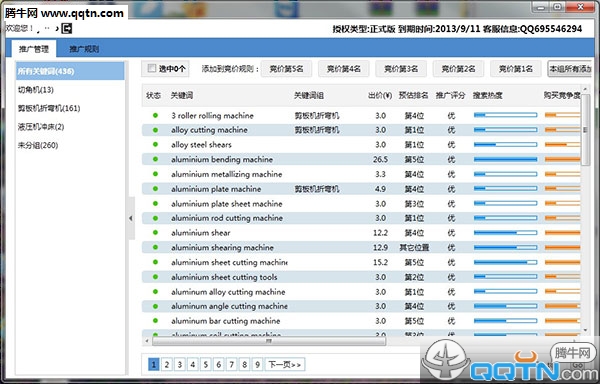
Task: Click the scrollbar down arrow of table
Action: tap(585, 330)
